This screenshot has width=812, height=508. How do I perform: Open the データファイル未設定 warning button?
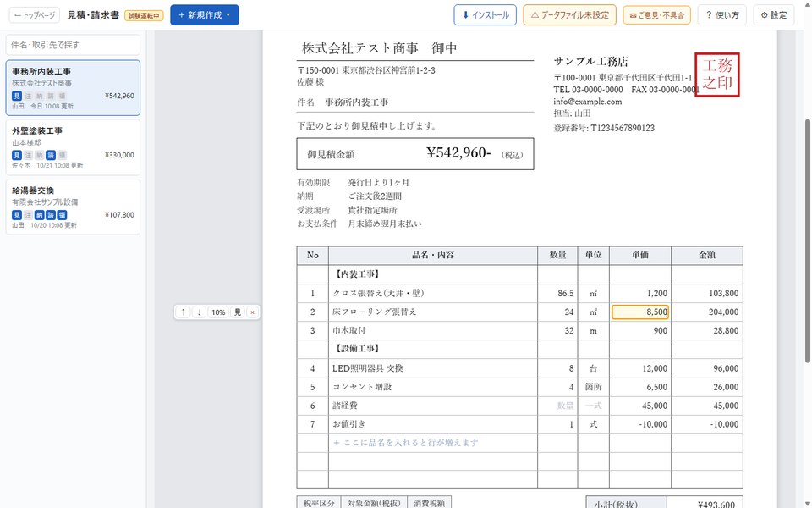(x=569, y=15)
